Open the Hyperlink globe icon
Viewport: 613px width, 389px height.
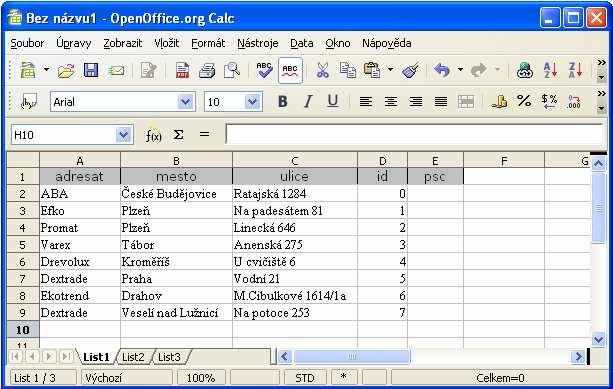point(525,71)
